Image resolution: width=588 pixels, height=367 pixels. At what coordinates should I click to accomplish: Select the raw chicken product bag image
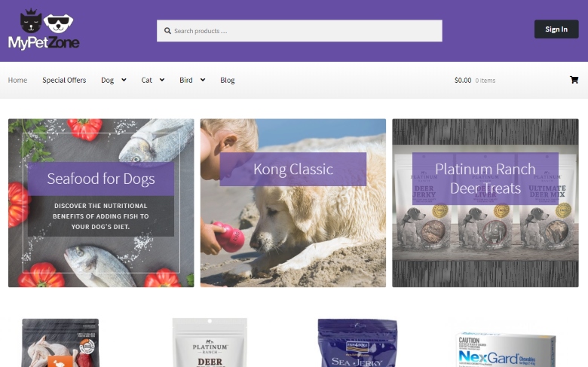(60, 343)
